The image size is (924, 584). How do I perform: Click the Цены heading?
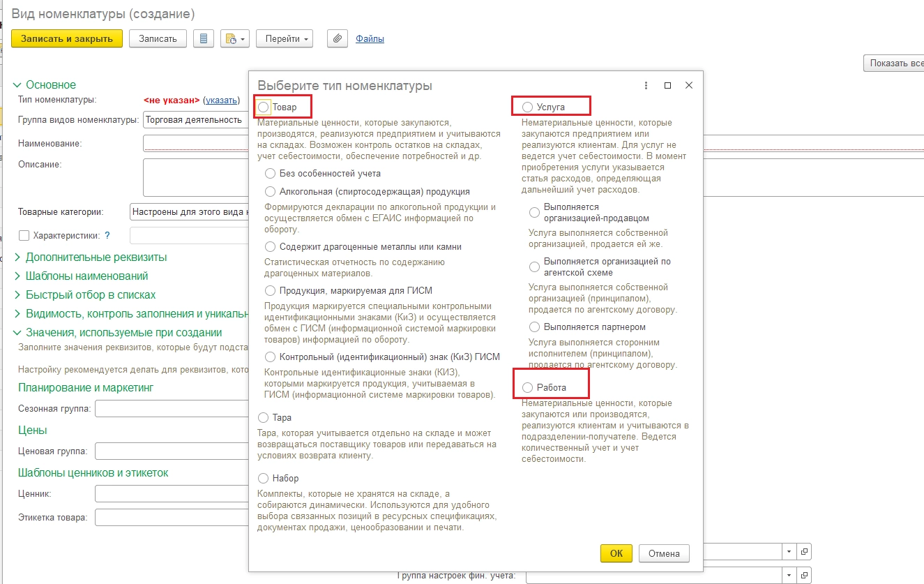tap(33, 430)
